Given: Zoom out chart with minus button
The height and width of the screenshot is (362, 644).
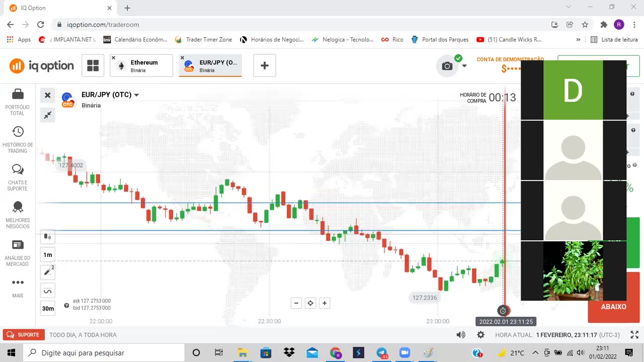Looking at the screenshot, I should click(296, 303).
